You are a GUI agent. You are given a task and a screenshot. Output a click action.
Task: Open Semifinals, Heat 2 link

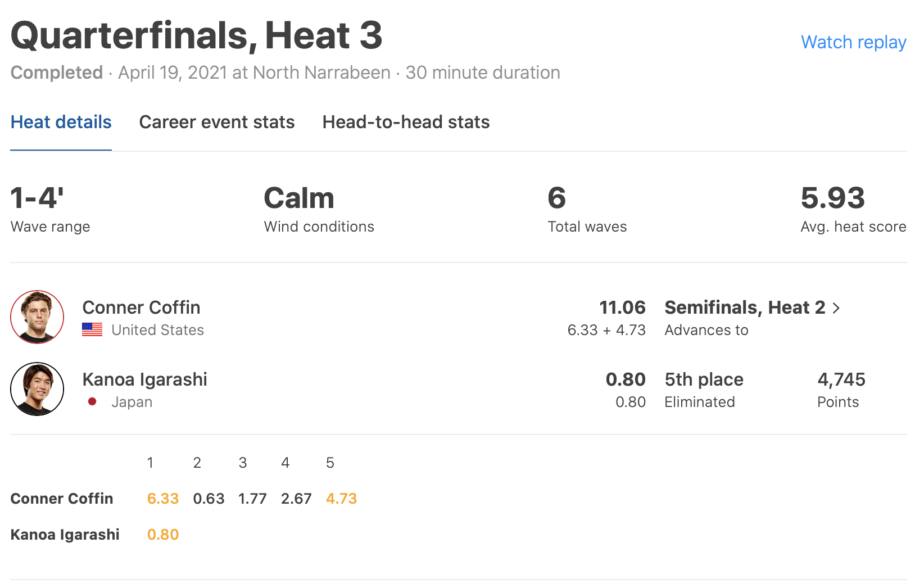coord(745,307)
